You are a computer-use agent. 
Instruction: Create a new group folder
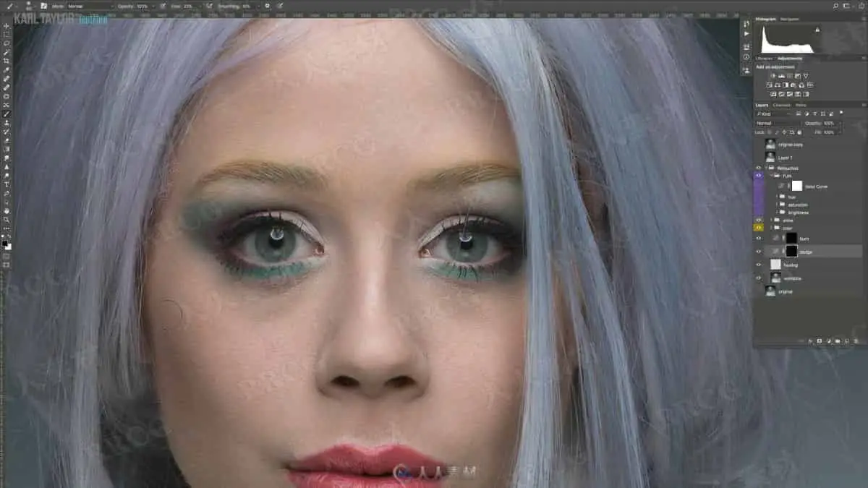click(838, 341)
